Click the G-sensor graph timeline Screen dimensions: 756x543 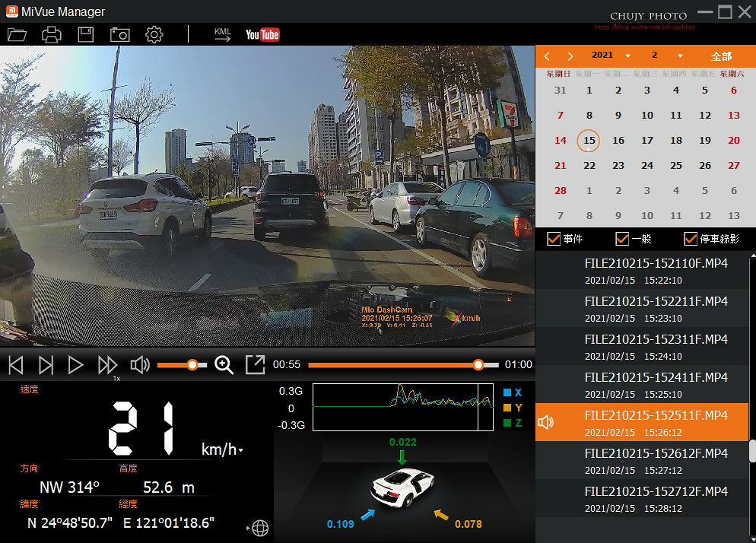click(x=403, y=407)
